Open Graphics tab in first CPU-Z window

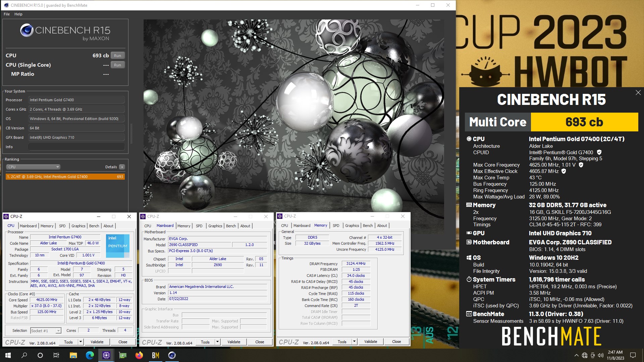pyautogui.click(x=78, y=226)
